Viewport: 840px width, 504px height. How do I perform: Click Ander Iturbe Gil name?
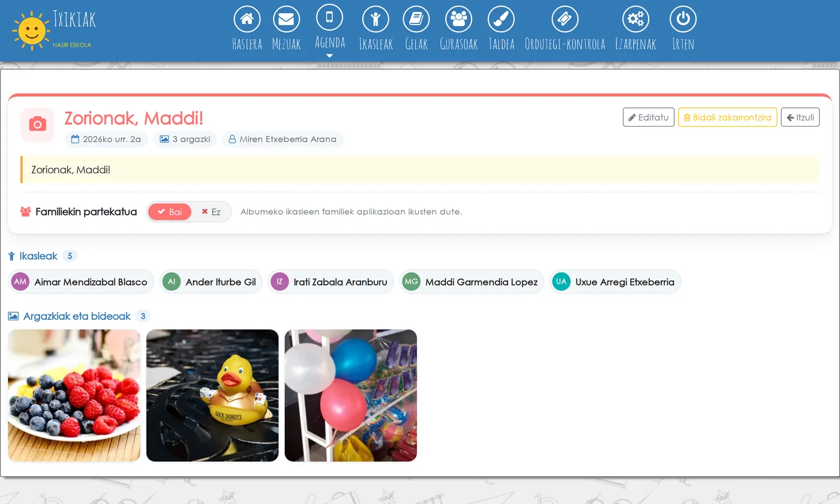(221, 282)
